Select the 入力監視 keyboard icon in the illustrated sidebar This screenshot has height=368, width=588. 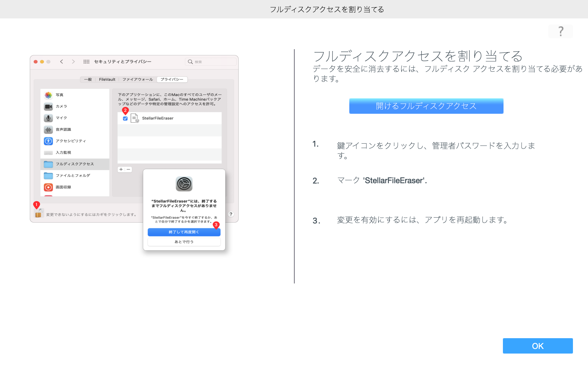(x=48, y=152)
